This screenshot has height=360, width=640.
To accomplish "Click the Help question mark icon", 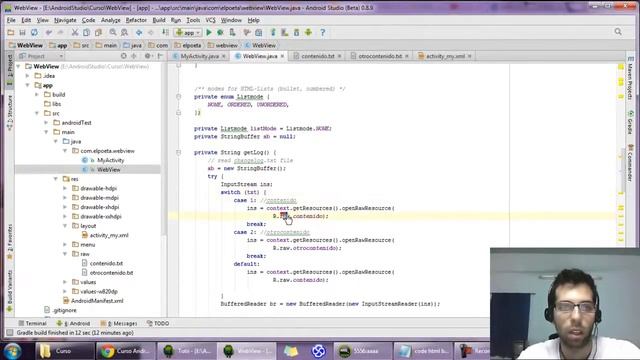I will click(322, 32).
